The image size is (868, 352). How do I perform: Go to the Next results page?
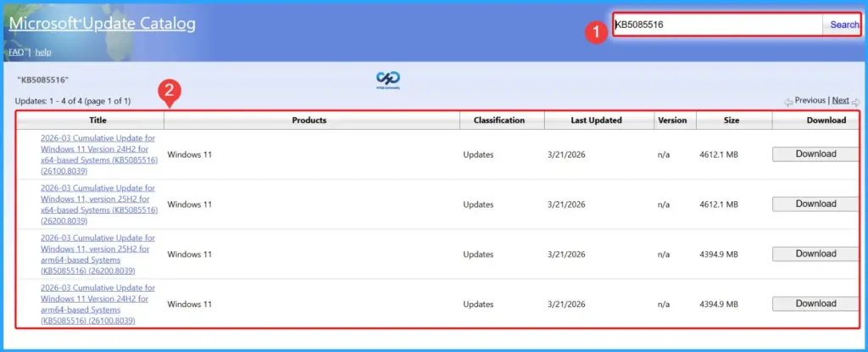(841, 100)
